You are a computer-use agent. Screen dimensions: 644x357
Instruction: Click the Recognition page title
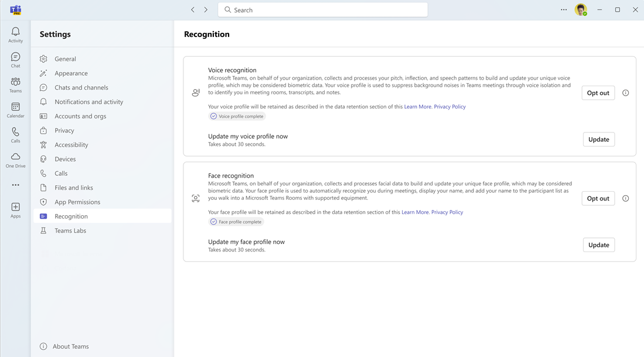(x=207, y=34)
